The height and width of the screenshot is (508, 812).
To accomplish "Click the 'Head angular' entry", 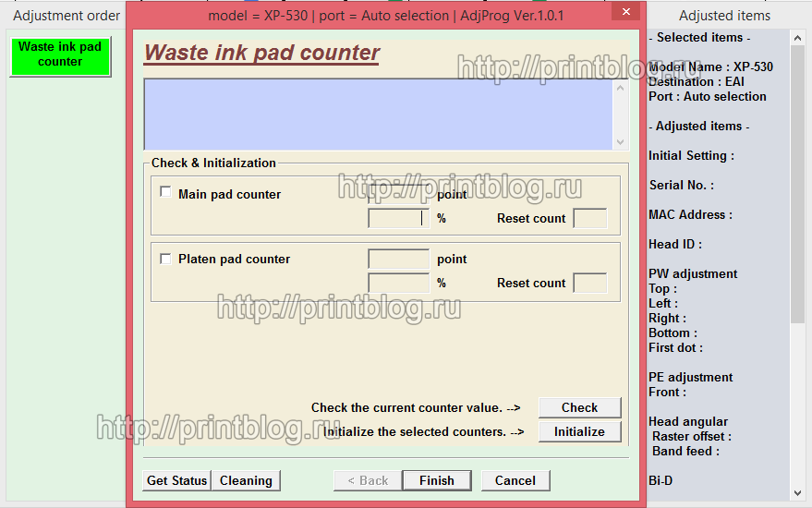I will (688, 422).
